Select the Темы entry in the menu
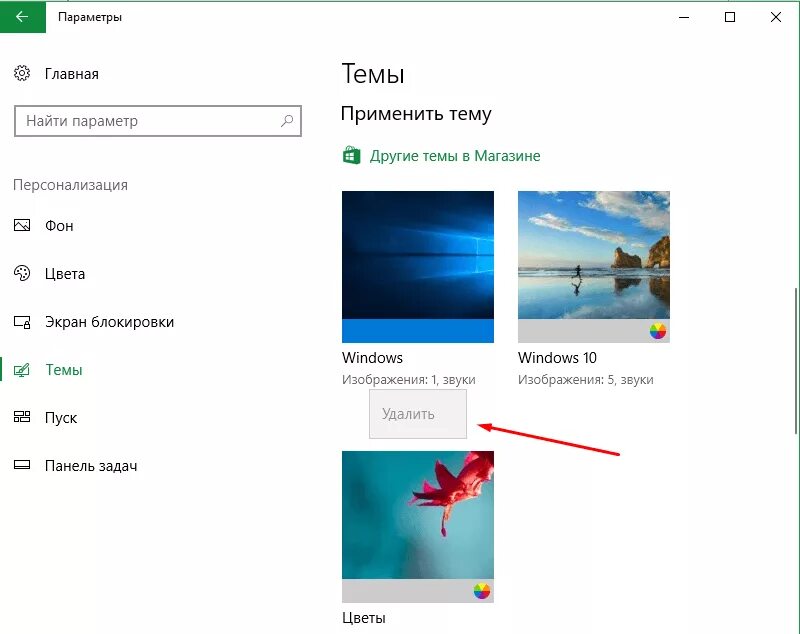800x634 pixels. tap(65, 370)
